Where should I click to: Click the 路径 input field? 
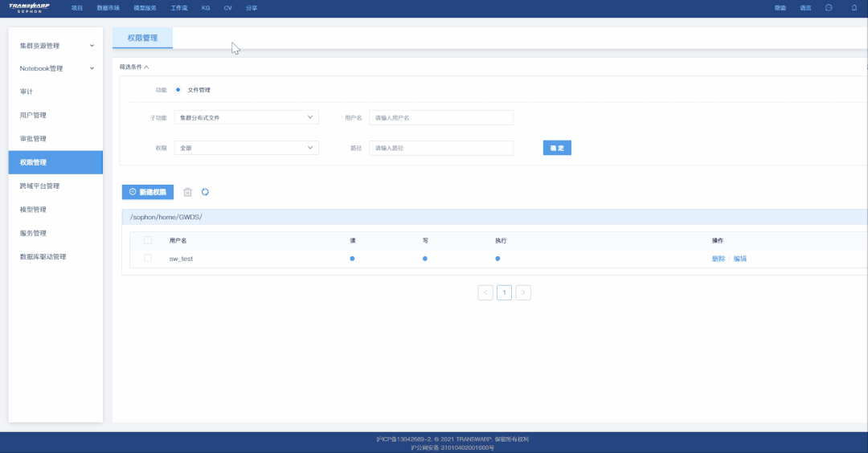click(441, 148)
